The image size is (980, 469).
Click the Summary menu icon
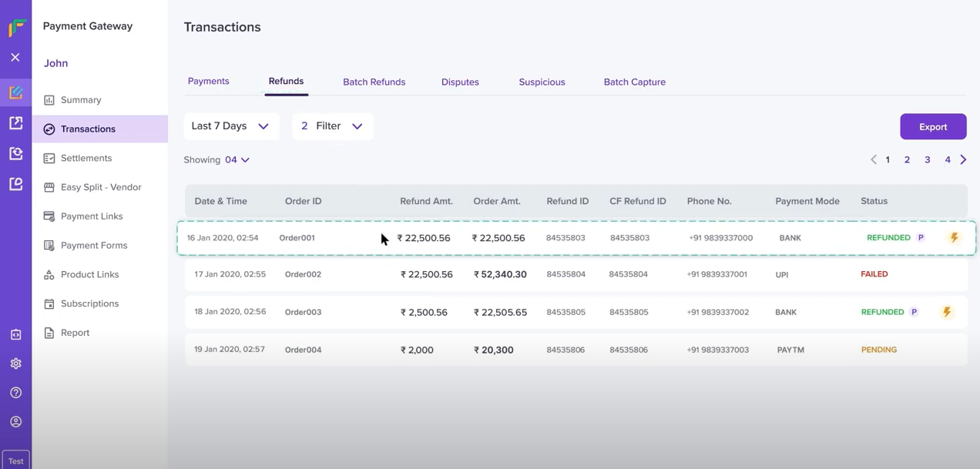(49, 100)
